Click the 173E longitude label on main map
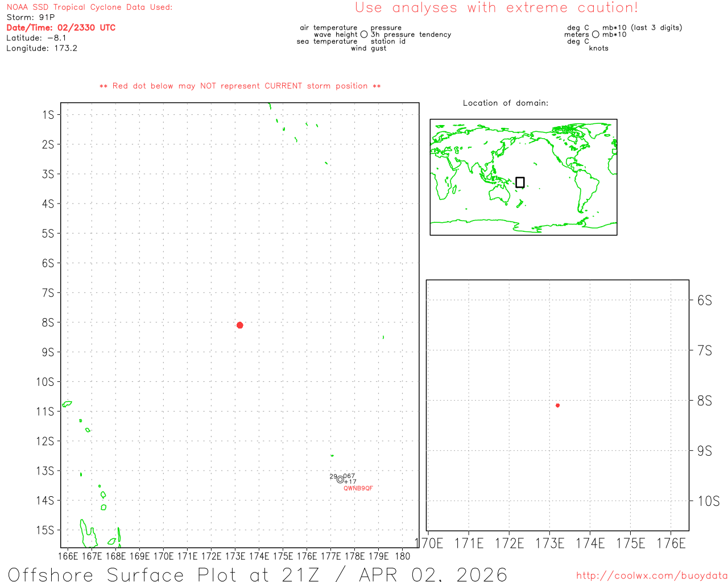Screen dimensions: 728x582 pyautogui.click(x=235, y=556)
